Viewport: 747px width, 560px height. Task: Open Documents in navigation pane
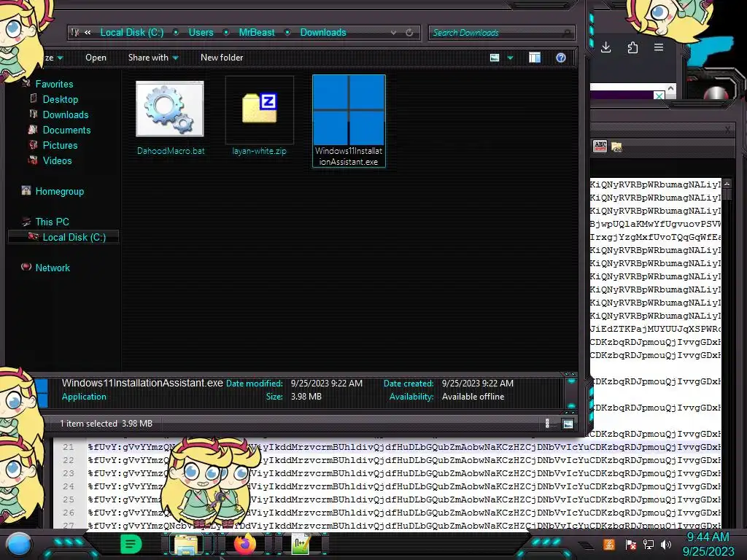tap(66, 130)
